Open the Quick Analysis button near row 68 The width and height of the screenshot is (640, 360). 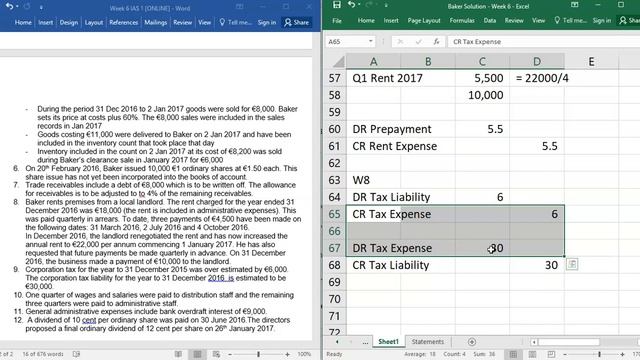click(x=572, y=264)
